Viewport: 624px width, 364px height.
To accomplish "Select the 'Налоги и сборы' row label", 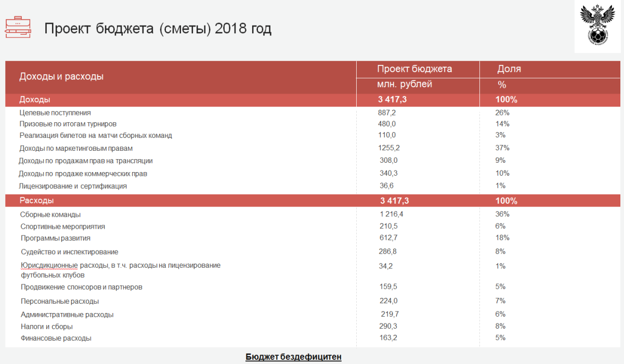I will pos(47,327).
